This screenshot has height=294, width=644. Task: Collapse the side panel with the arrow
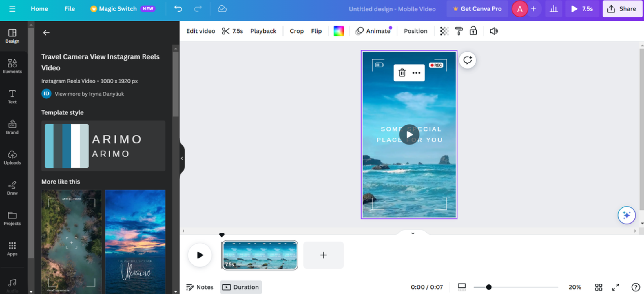tap(182, 158)
